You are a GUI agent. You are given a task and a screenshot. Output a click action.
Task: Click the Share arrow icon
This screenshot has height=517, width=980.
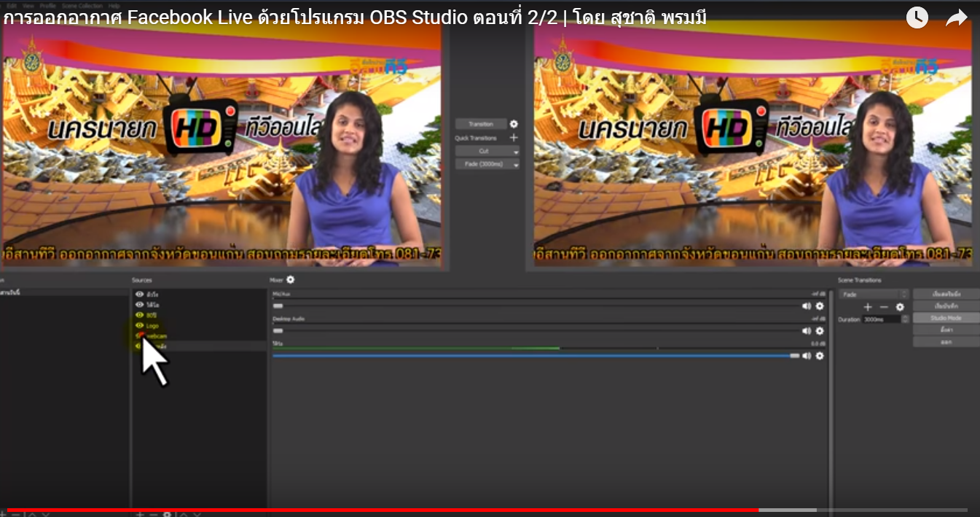click(x=956, y=18)
